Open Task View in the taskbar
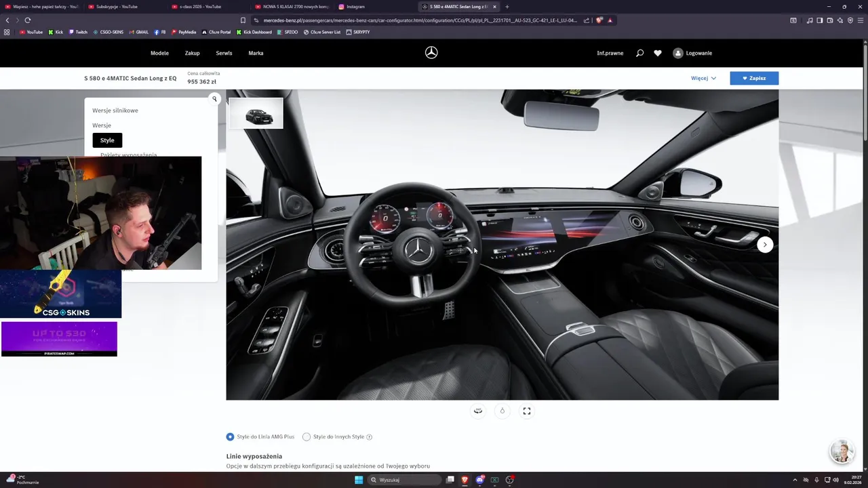Viewport: 868px width, 488px height. point(450,480)
